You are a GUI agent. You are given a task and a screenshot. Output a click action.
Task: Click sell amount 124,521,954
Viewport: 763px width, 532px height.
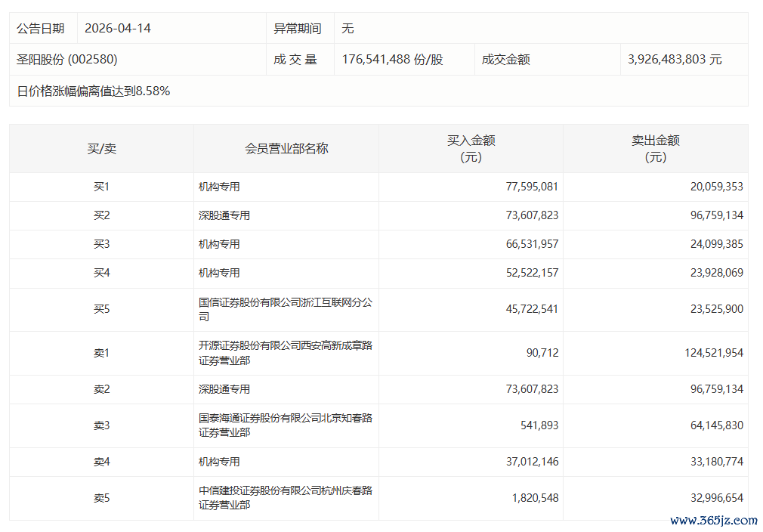714,353
